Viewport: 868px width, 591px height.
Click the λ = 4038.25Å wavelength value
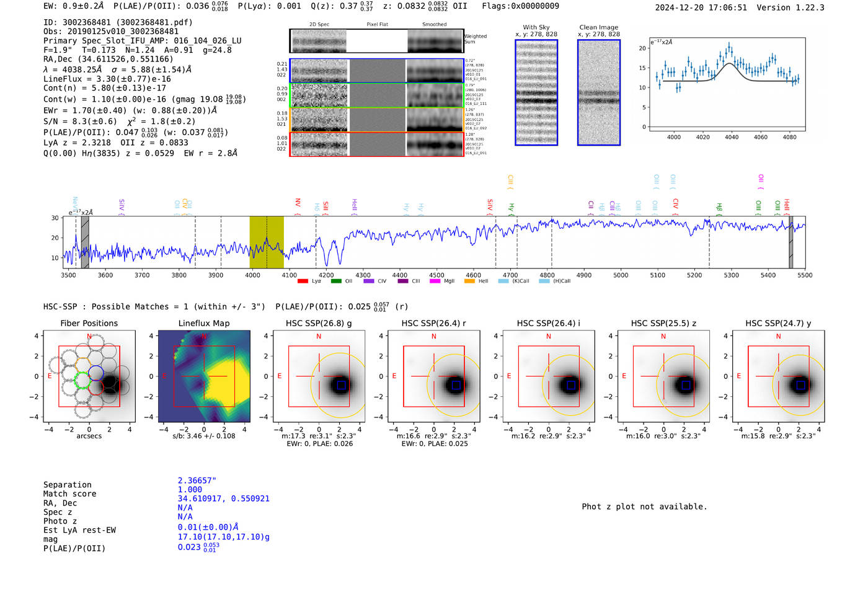pos(73,69)
